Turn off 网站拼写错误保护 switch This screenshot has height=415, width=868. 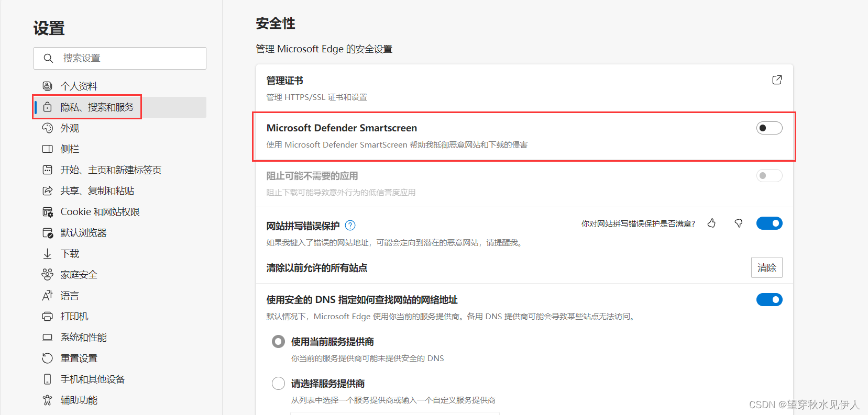pos(769,223)
